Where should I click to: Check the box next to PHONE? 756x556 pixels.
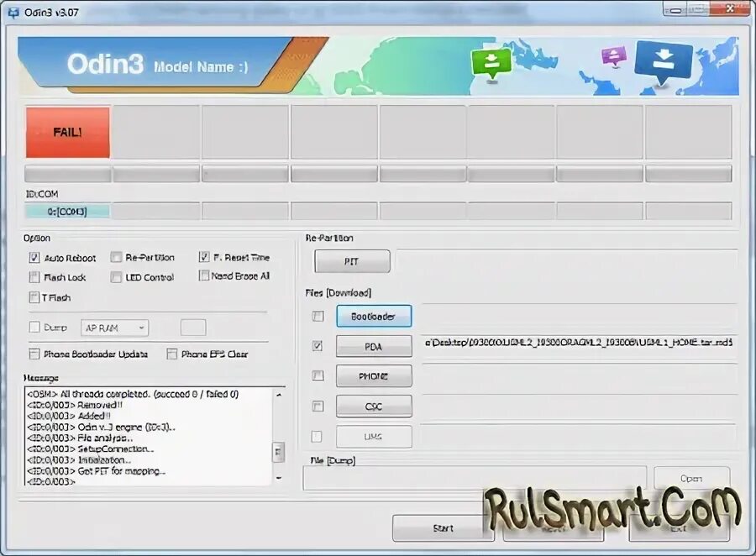tap(318, 375)
